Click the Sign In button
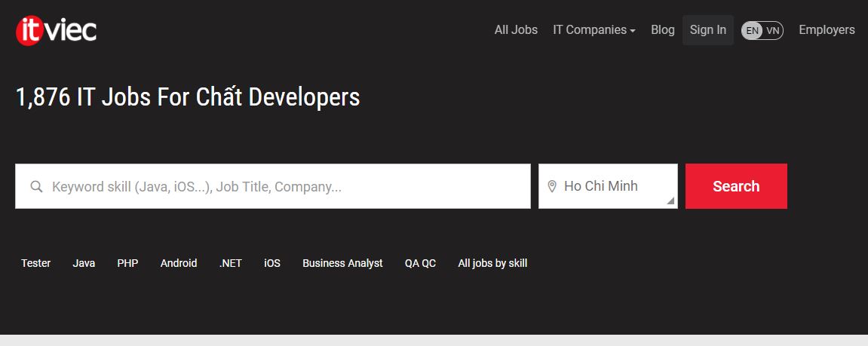 708,30
